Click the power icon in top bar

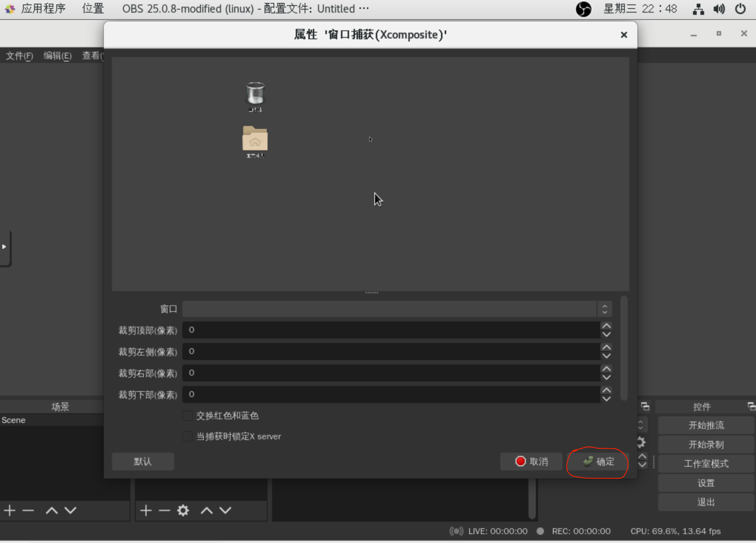point(740,9)
